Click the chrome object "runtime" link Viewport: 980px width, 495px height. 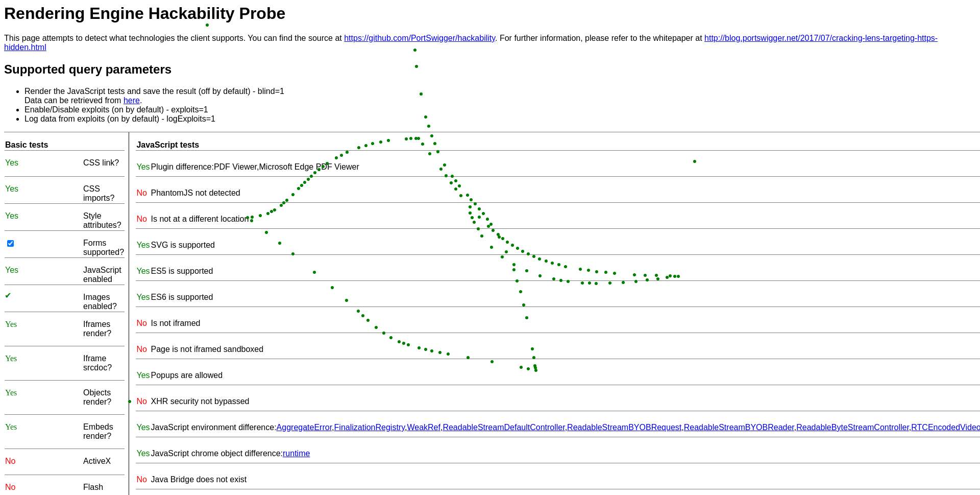point(296,454)
